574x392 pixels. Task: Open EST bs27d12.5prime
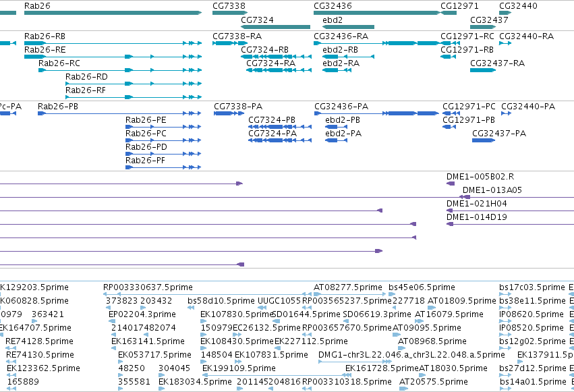click(x=533, y=368)
